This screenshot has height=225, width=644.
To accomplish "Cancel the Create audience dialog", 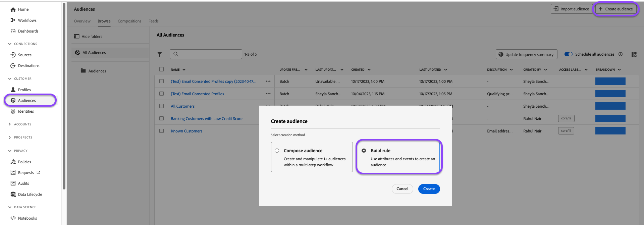I will [x=402, y=189].
